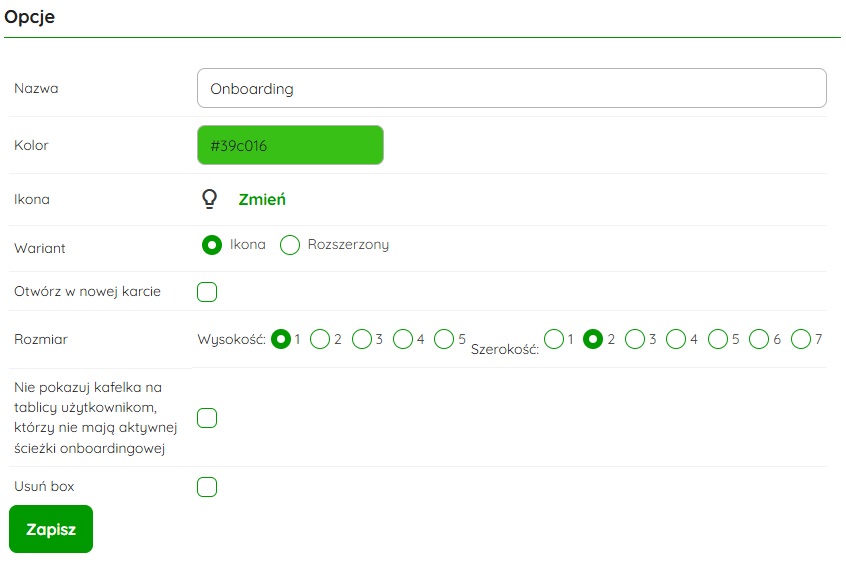Click the lightbulb icon next to Zmień
The height and width of the screenshot is (564, 846).
tap(209, 199)
